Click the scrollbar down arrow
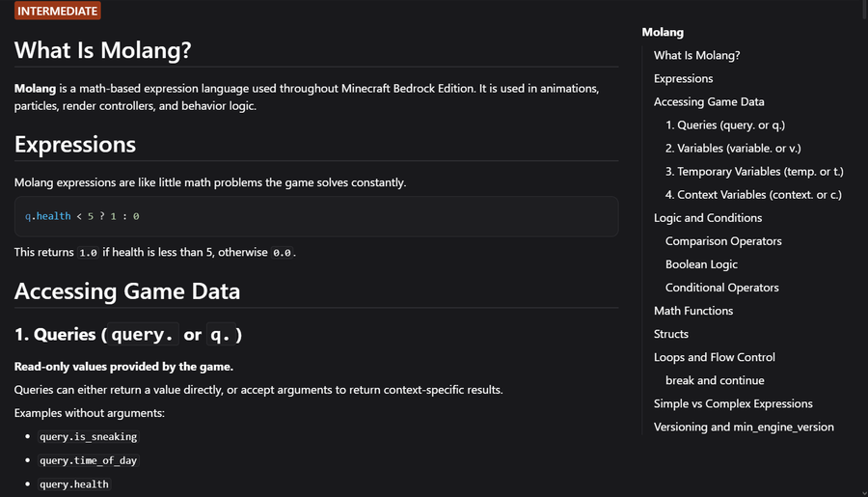This screenshot has height=497, width=868. 862,492
